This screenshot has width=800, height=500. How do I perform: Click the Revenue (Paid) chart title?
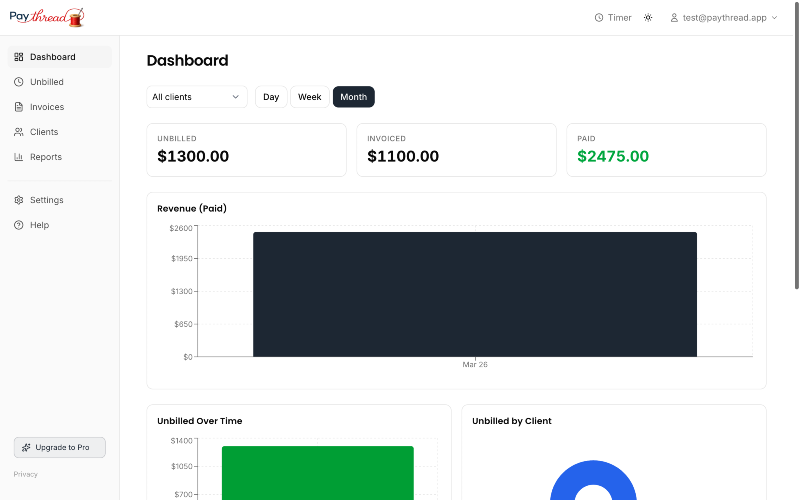192,208
